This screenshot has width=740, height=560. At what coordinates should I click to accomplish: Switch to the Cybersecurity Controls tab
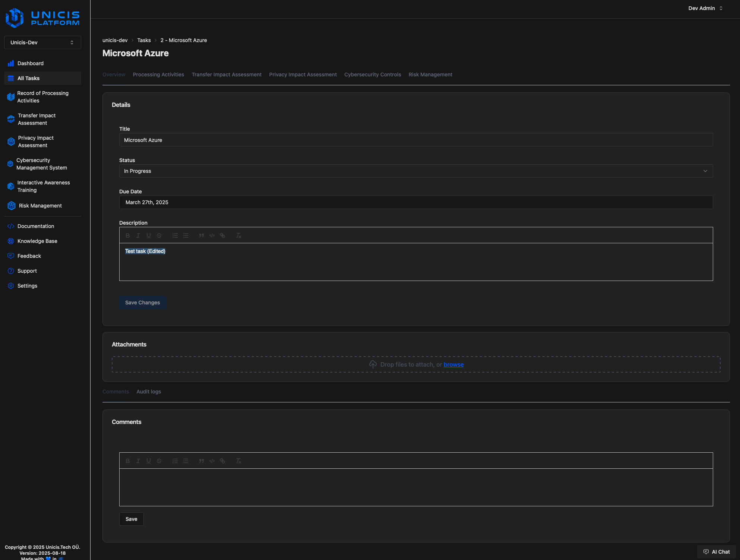point(373,75)
